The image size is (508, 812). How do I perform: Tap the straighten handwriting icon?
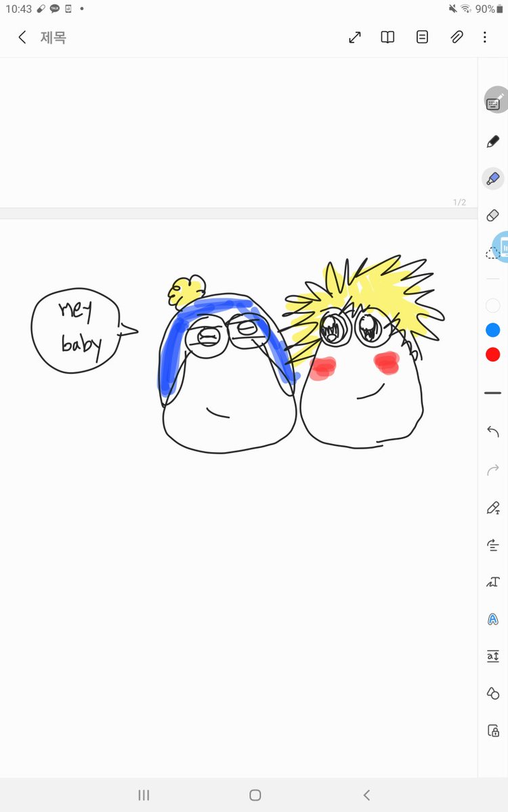(x=493, y=545)
